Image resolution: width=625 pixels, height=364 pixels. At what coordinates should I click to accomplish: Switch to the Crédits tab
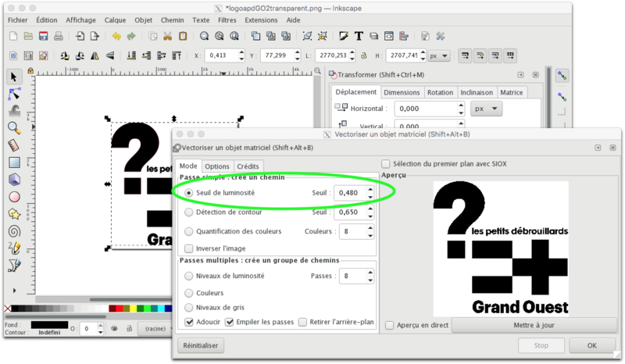pos(248,166)
